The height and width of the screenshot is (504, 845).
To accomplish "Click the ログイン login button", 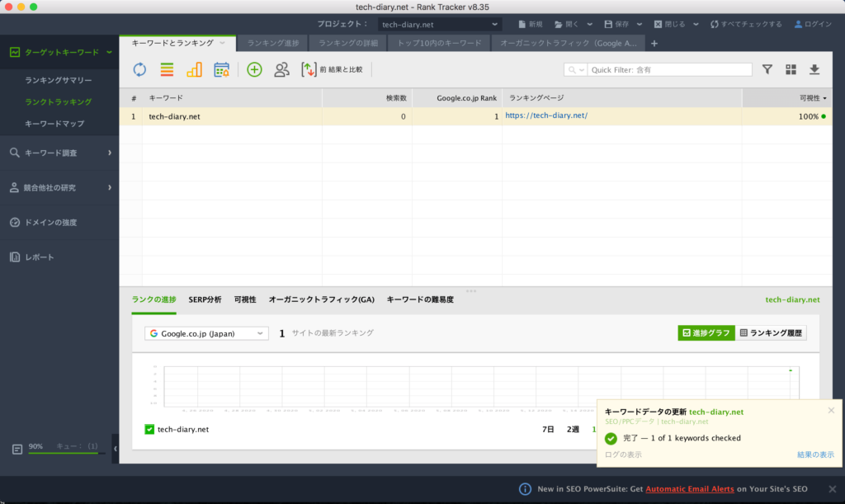I will pos(813,24).
